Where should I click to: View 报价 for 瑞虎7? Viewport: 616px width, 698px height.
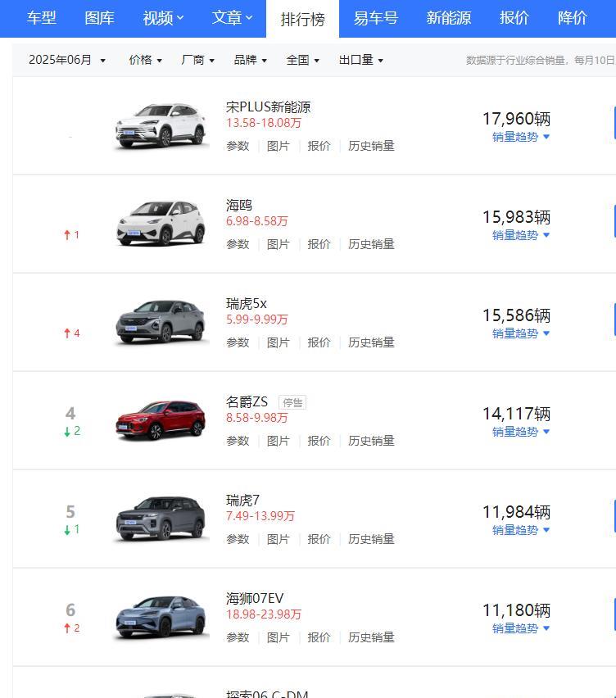click(x=319, y=540)
